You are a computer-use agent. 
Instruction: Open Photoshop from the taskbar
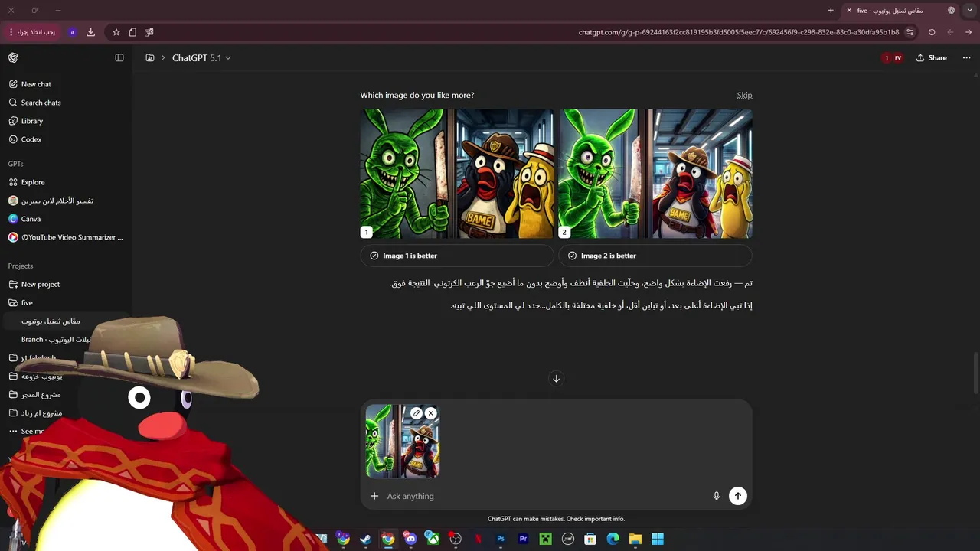pyautogui.click(x=501, y=539)
